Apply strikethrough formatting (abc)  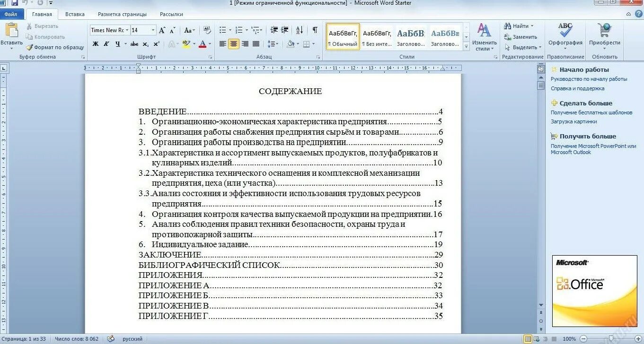(134, 44)
